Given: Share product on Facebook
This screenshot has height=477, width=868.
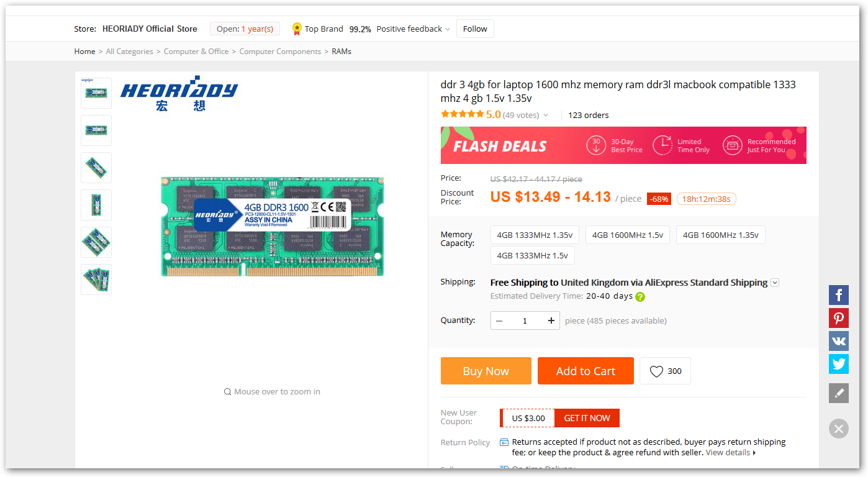Looking at the screenshot, I should coord(838,295).
